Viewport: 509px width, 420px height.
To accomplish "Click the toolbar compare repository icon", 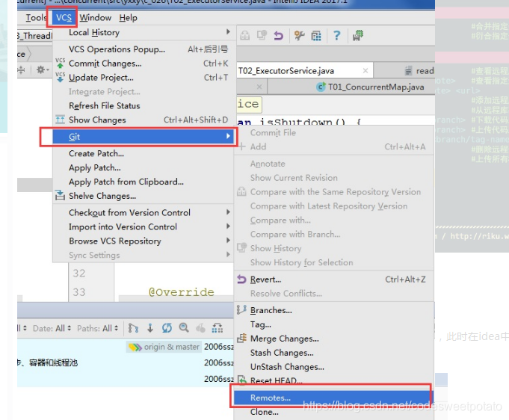I will point(245,35).
